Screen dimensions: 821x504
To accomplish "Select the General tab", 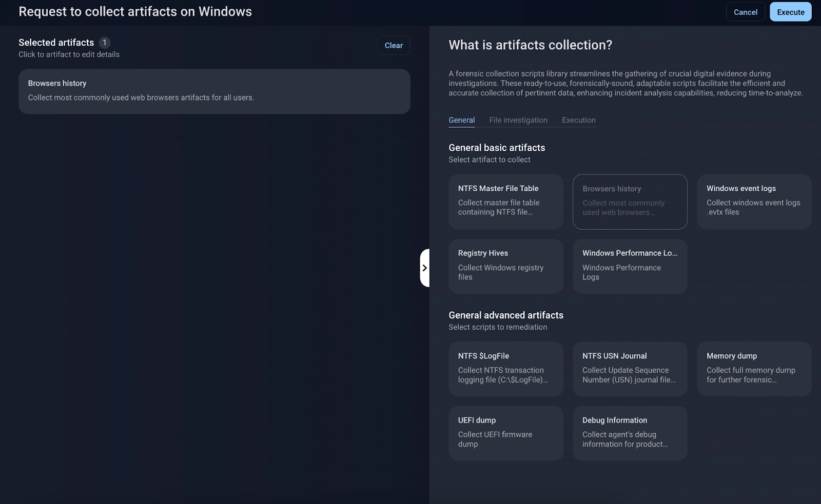I will 461,120.
